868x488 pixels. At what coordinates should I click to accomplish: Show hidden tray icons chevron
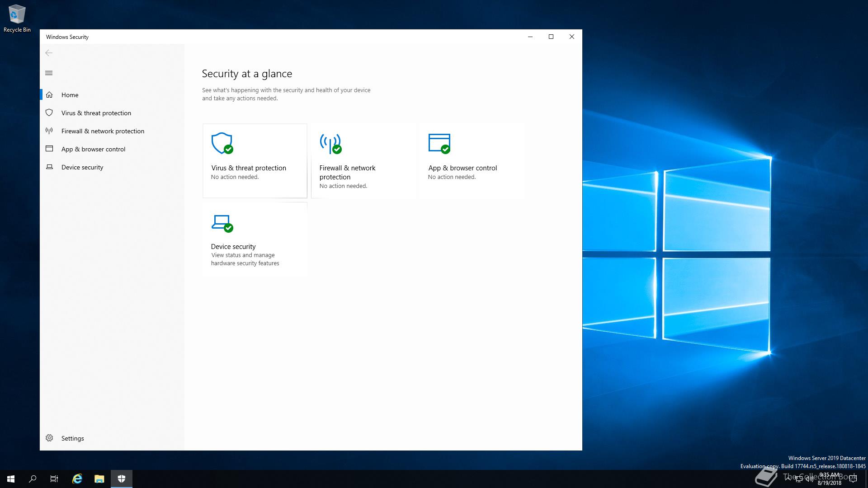(x=788, y=479)
